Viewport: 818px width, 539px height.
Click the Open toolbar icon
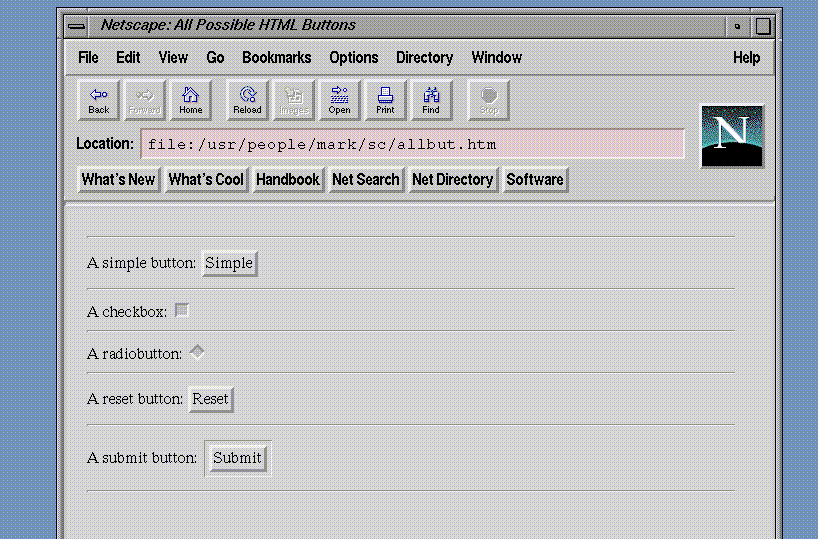(339, 100)
